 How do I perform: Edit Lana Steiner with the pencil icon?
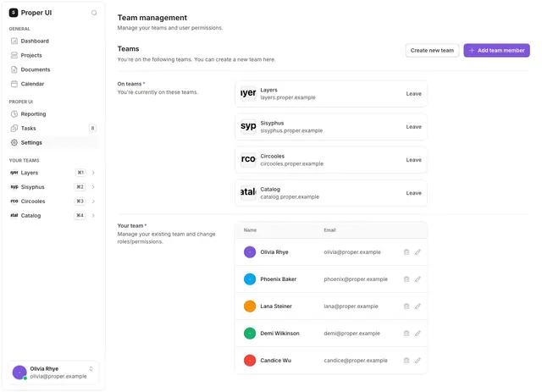click(x=418, y=306)
